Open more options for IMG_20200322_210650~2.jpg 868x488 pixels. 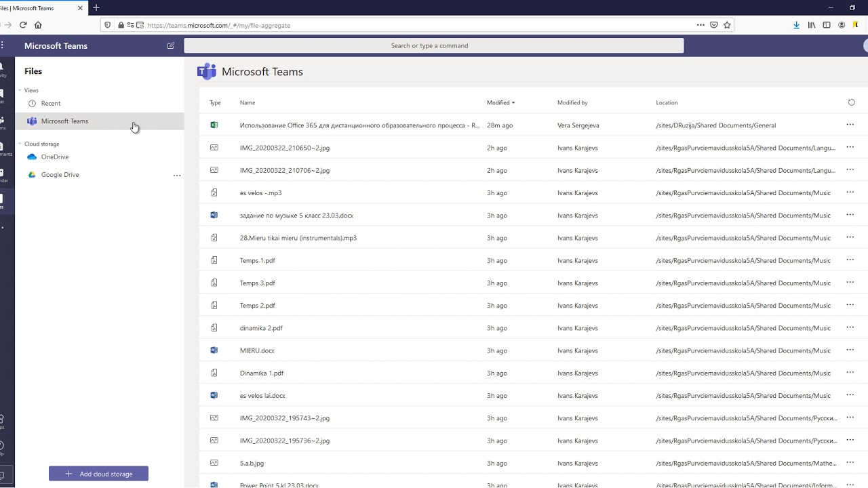(850, 147)
